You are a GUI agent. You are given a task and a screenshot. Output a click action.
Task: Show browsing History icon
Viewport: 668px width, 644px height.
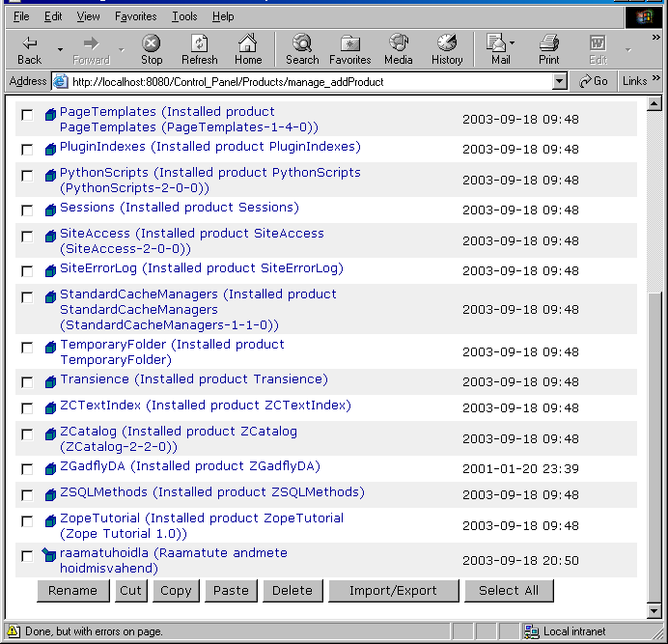(447, 42)
